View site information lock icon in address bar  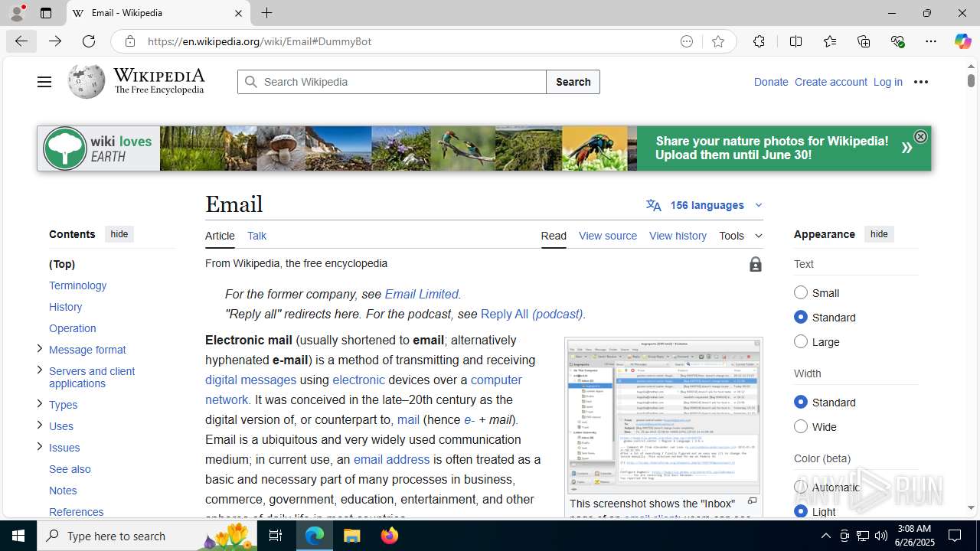130,41
